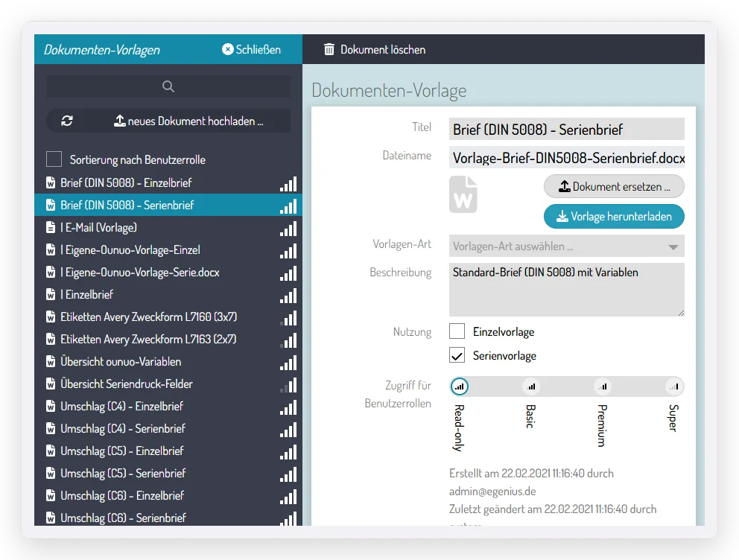The image size is (739, 560).
Task: Set access slider to Super role
Action: pos(674,386)
